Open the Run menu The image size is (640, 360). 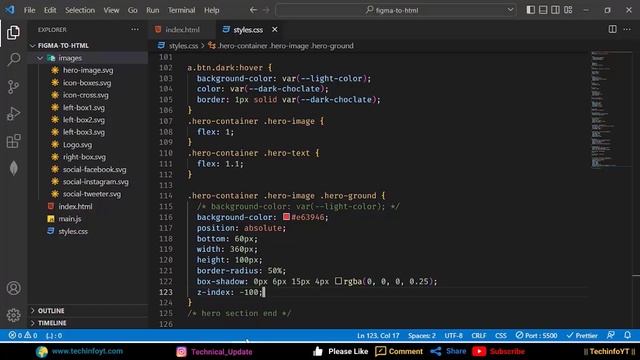(x=153, y=10)
